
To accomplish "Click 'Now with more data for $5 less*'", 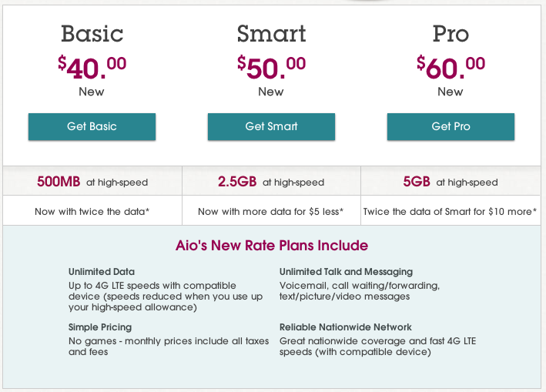I will click(x=271, y=211).
